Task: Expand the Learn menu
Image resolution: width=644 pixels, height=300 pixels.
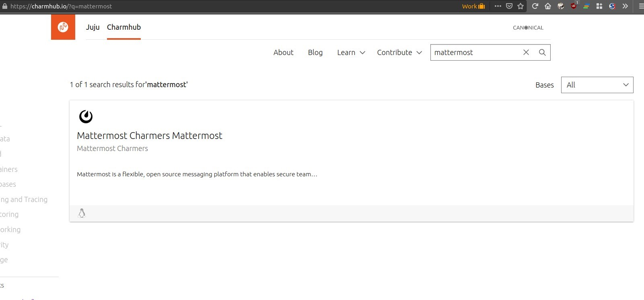Action: 351,52
